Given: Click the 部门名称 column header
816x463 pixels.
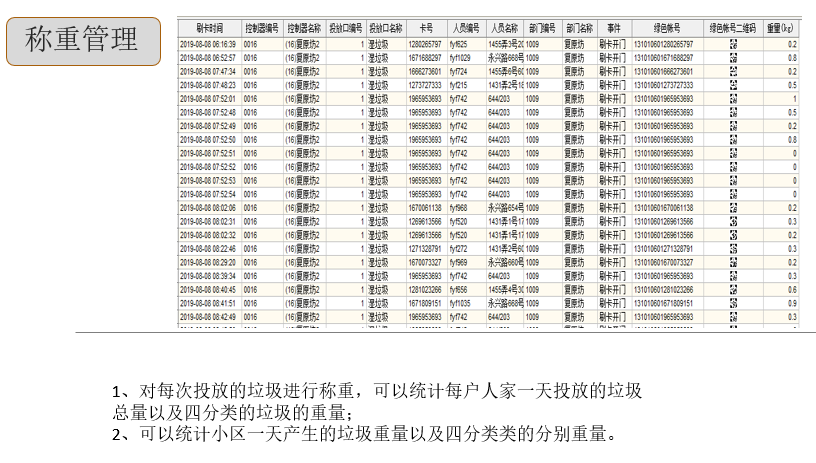Looking at the screenshot, I should pyautogui.click(x=579, y=28).
